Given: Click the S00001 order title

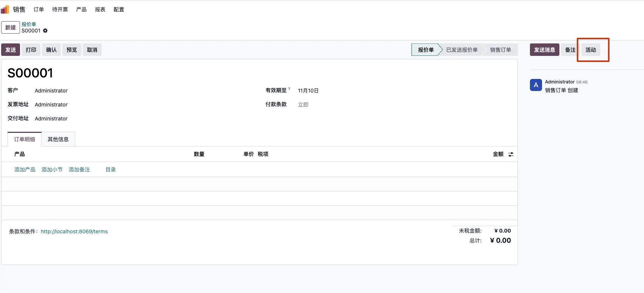Looking at the screenshot, I should (x=30, y=73).
